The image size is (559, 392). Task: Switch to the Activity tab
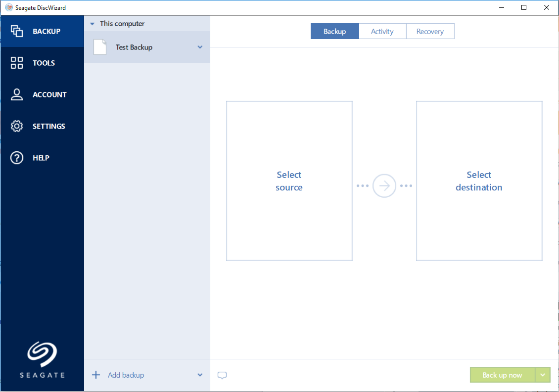coord(382,31)
